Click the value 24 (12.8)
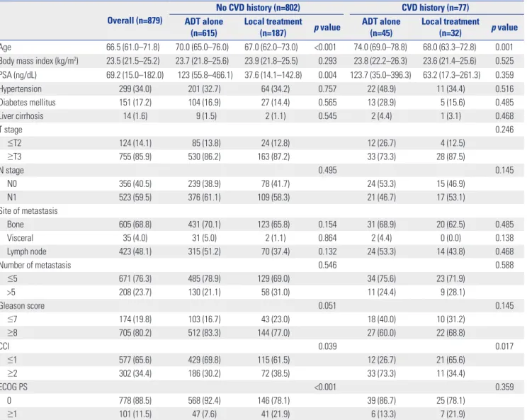This screenshot has height=420, width=527. pyautogui.click(x=276, y=143)
